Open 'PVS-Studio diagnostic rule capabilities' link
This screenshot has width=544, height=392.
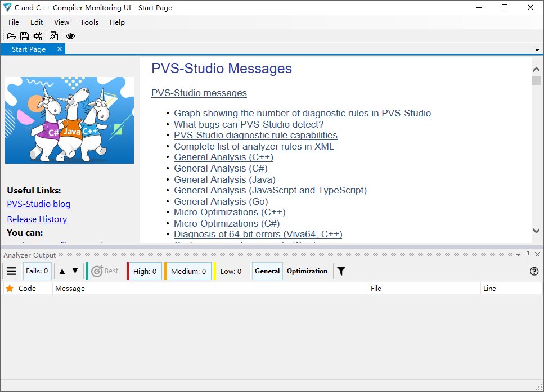click(256, 136)
